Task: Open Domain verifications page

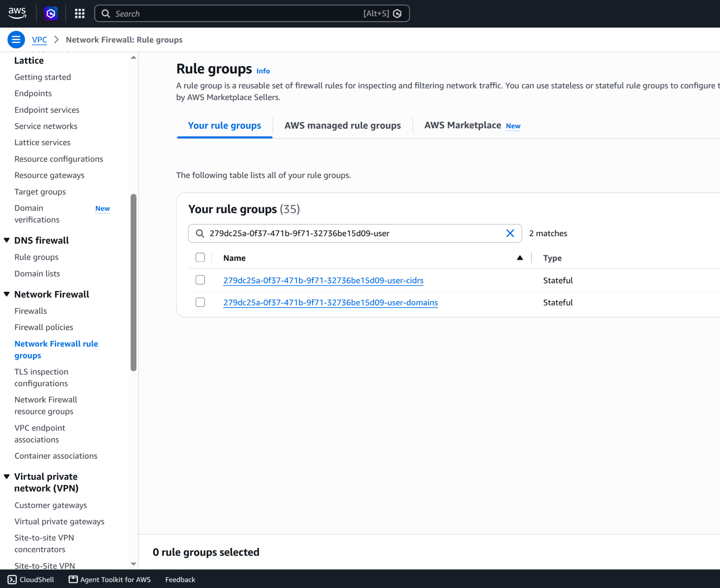Action: tap(37, 214)
